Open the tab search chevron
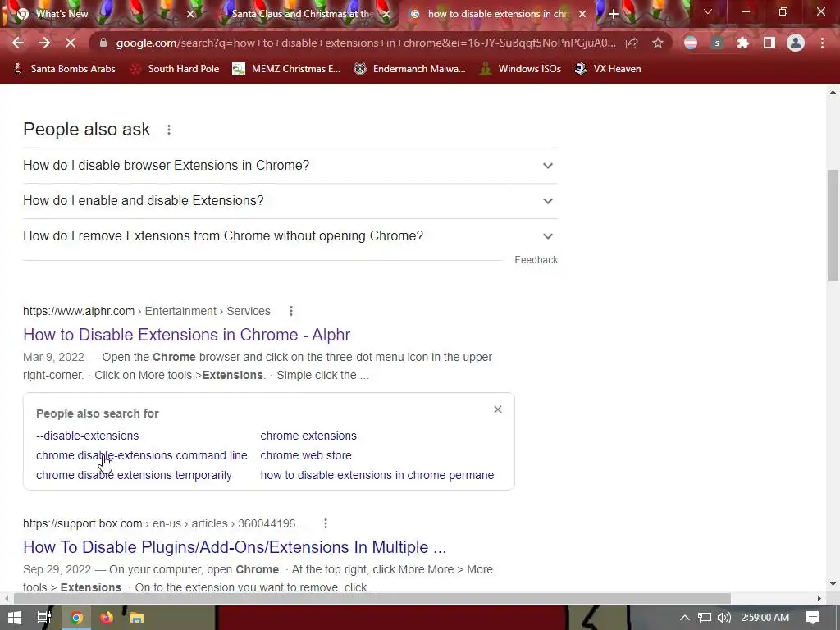The width and height of the screenshot is (840, 630). pyautogui.click(x=708, y=11)
